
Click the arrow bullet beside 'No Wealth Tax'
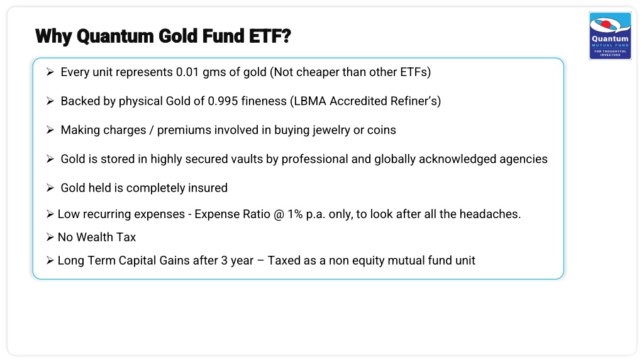[x=50, y=237]
